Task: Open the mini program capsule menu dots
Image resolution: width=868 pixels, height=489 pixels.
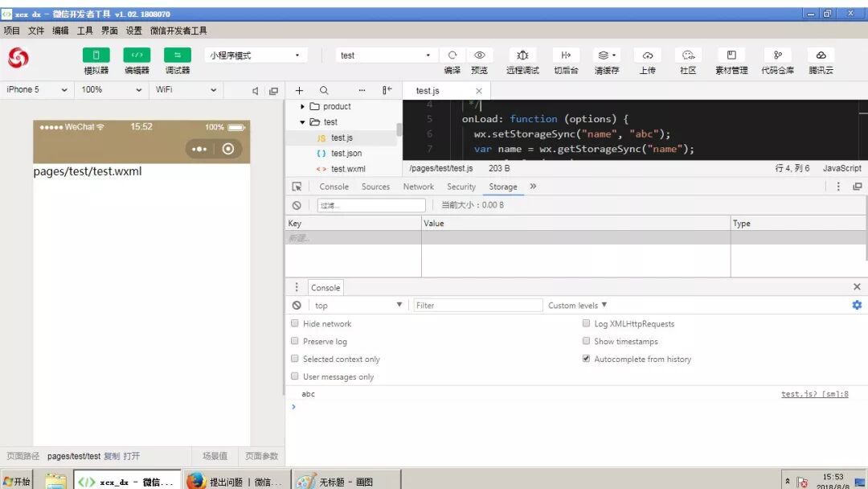Action: (199, 149)
